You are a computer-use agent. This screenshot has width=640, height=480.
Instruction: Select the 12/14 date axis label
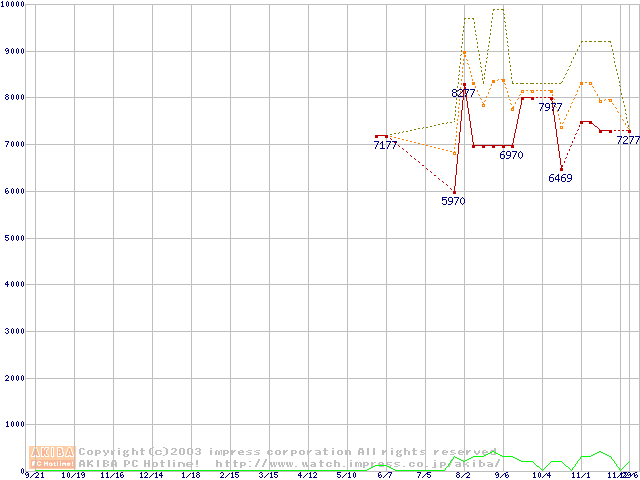click(151, 476)
